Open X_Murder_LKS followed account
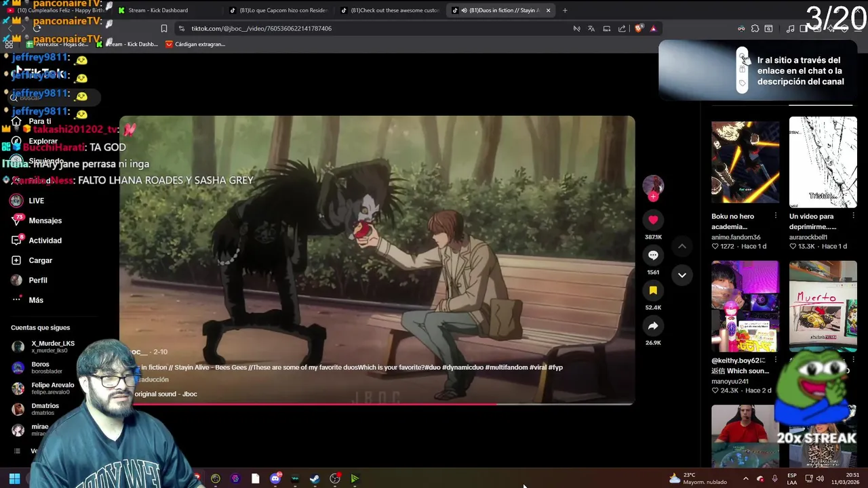Viewport: 868px width, 488px height. [43, 346]
